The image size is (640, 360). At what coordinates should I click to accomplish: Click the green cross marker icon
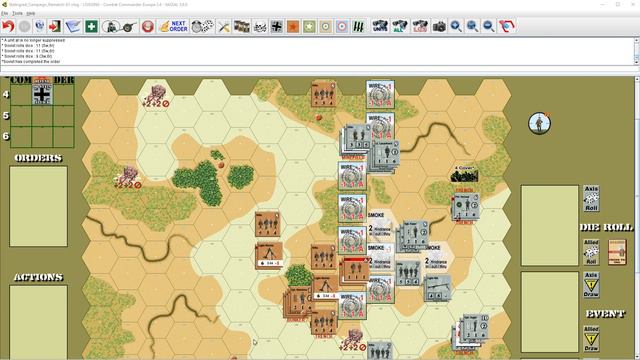click(91, 27)
